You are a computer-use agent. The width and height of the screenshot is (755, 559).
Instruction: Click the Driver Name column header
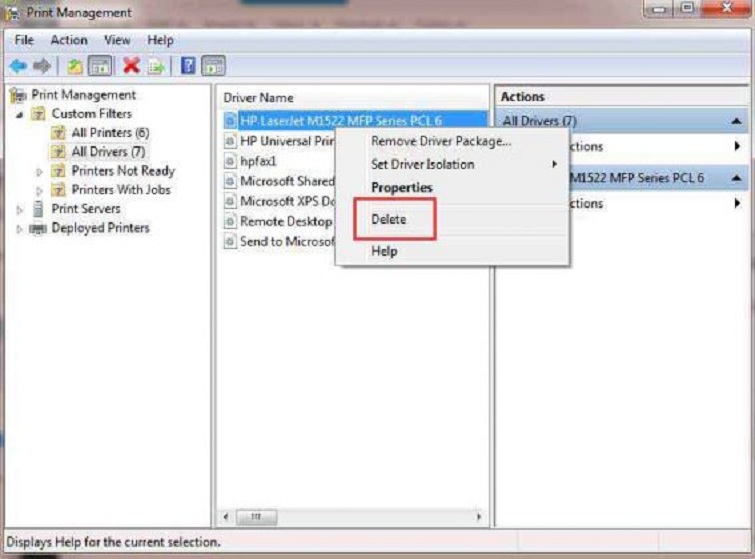258,97
